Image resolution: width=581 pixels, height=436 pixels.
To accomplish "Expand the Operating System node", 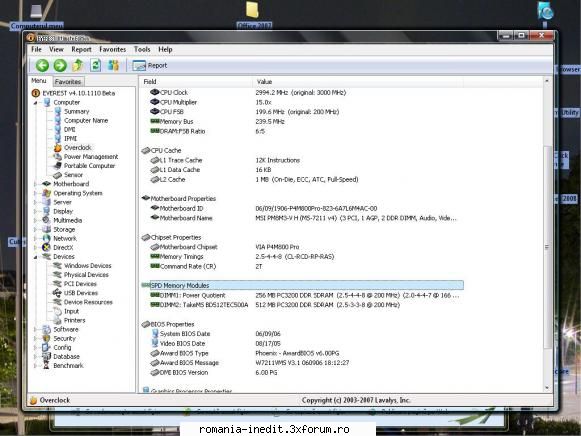I will 36,193.
